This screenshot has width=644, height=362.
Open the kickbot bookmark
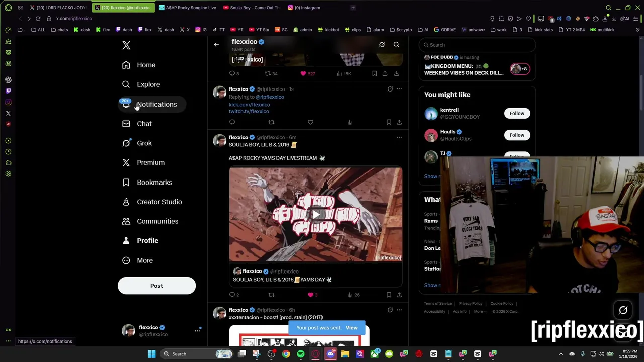point(328,30)
